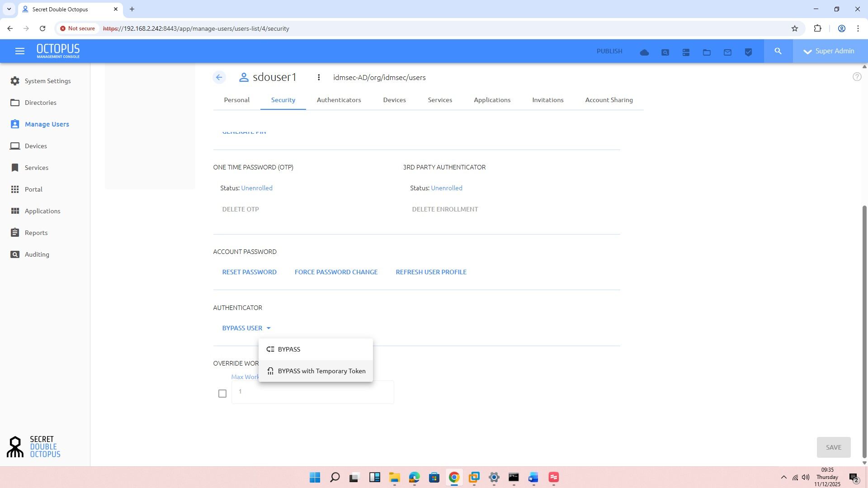Click the Services bookmark icon in sidebar
The image size is (868, 488).
(x=15, y=168)
